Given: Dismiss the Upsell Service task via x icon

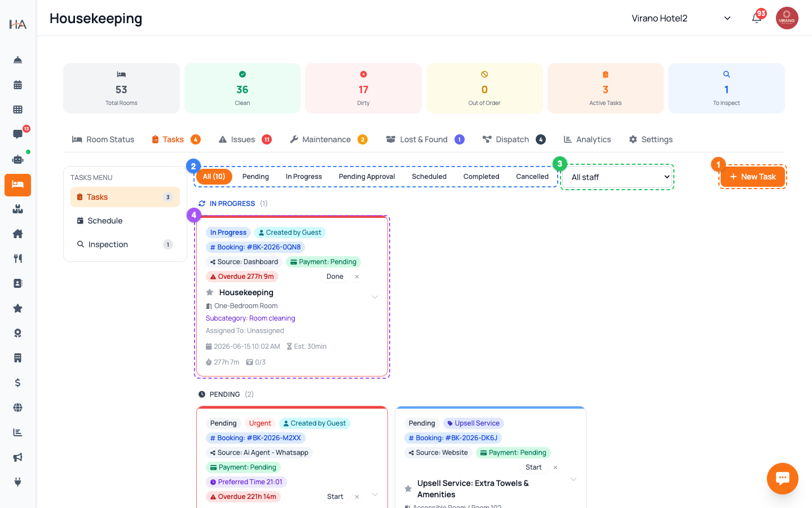Looking at the screenshot, I should pyautogui.click(x=555, y=467).
